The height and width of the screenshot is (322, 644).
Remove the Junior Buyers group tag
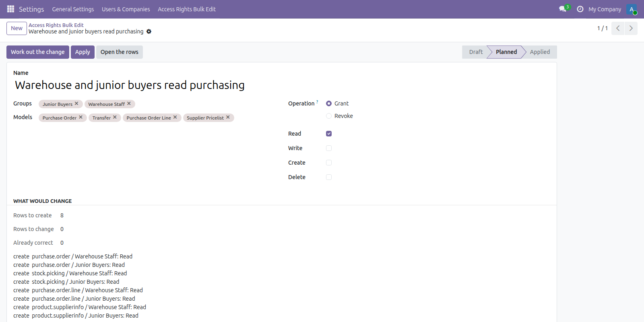point(76,103)
